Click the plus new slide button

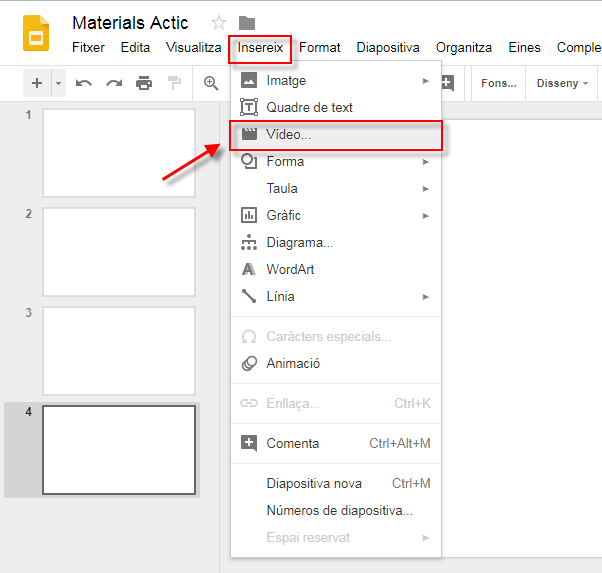(x=37, y=83)
